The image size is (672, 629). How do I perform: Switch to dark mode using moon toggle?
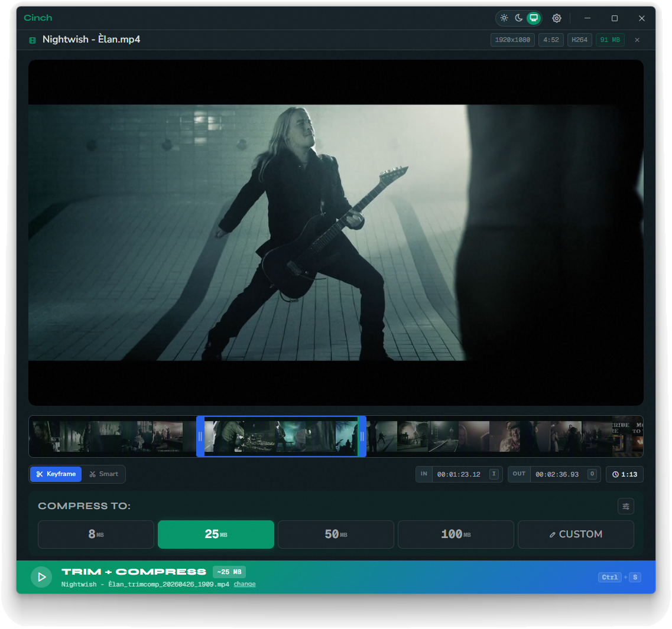click(x=518, y=18)
